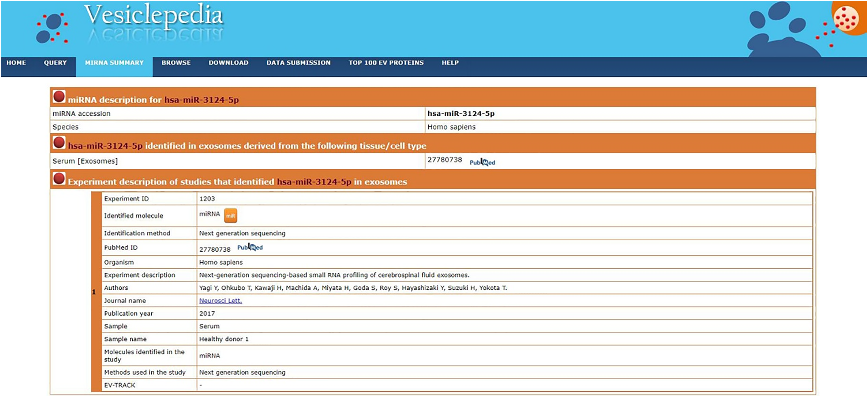This screenshot has height=397, width=868.
Task: Click red bullet beside Experiment description header
Action: pyautogui.click(x=59, y=178)
